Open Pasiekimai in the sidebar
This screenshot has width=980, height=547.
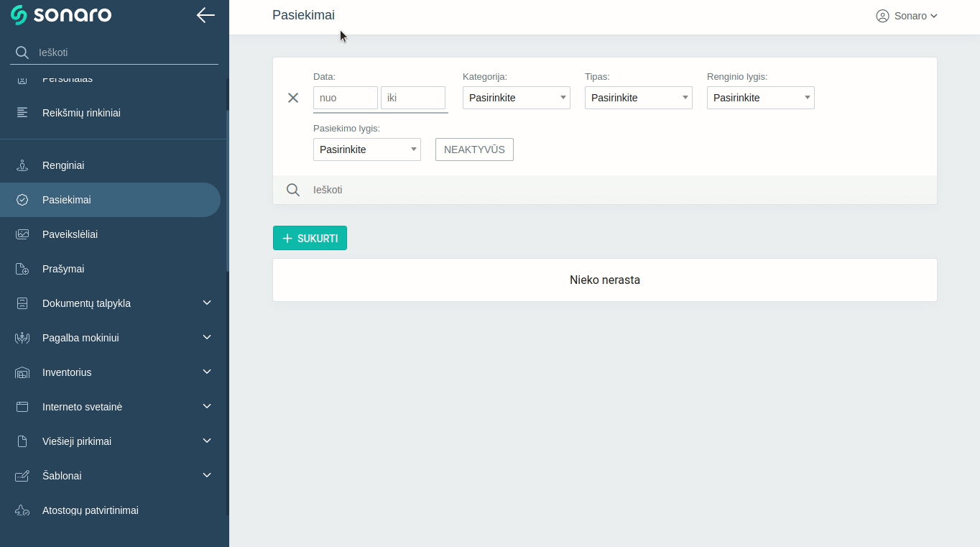67,200
